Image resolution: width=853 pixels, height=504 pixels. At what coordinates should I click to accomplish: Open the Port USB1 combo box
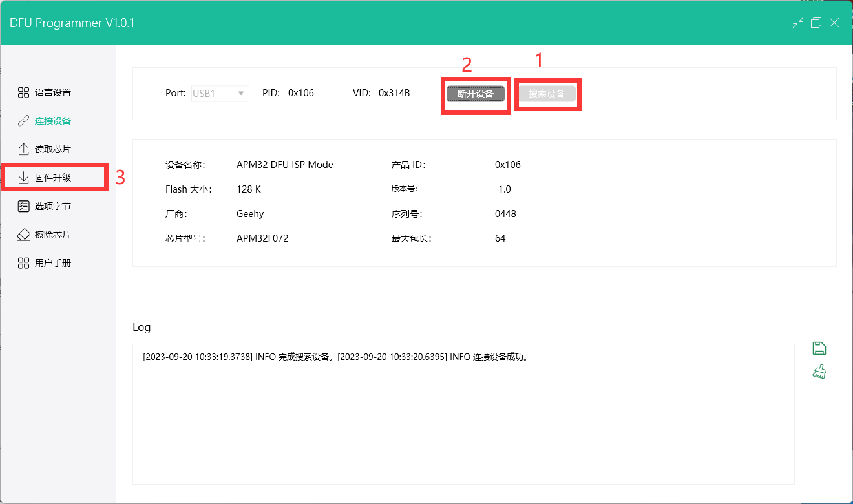[x=213, y=93]
